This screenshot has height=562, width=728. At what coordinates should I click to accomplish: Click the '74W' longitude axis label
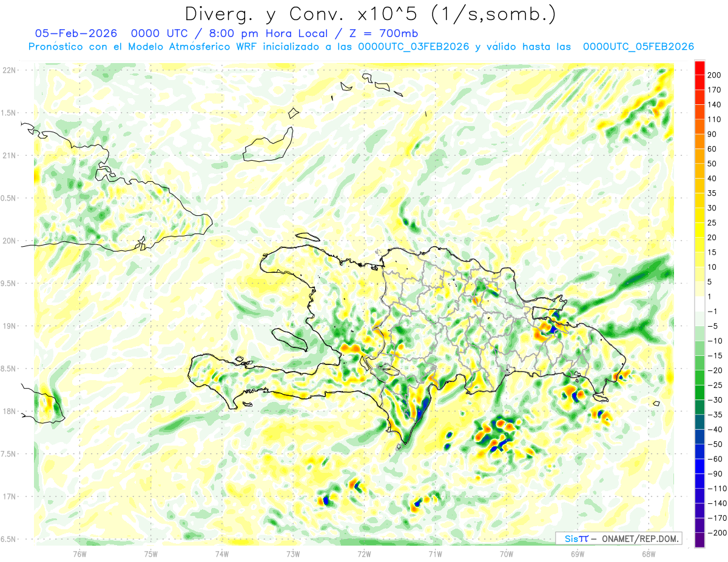[x=222, y=554]
